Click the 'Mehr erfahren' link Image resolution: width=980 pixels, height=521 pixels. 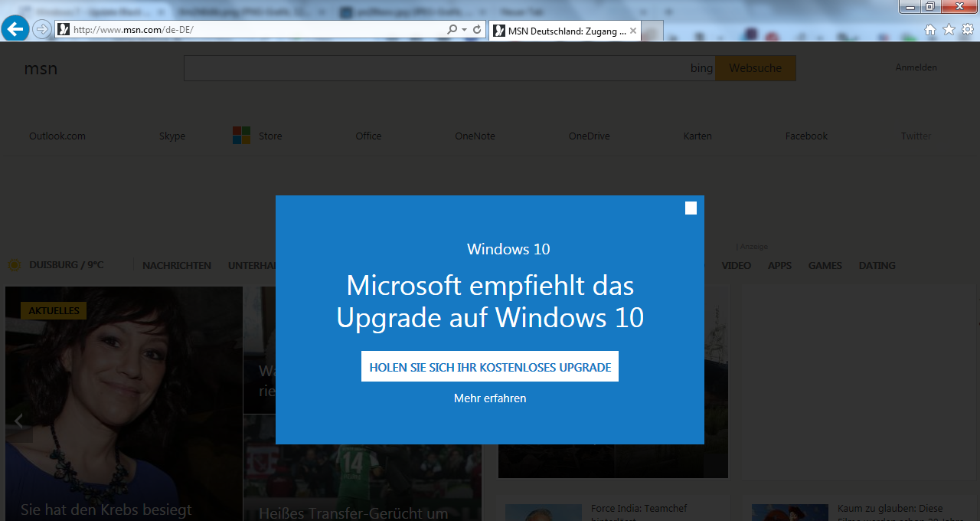click(x=490, y=398)
